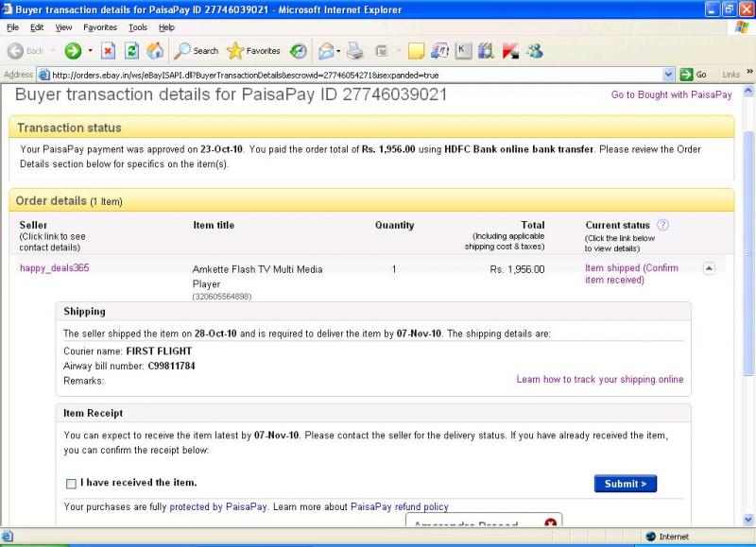Open the File menu

coord(12,27)
